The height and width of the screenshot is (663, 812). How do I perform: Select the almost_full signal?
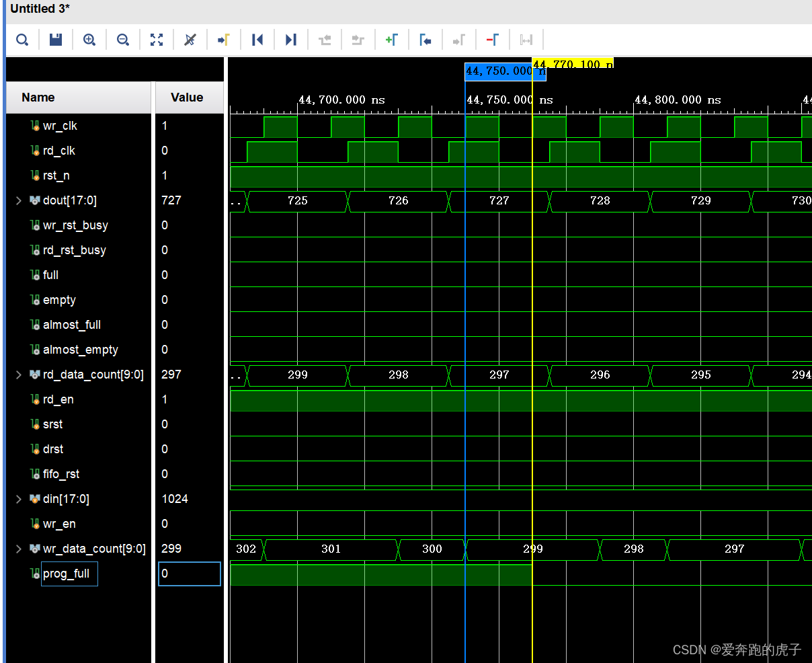coord(72,325)
